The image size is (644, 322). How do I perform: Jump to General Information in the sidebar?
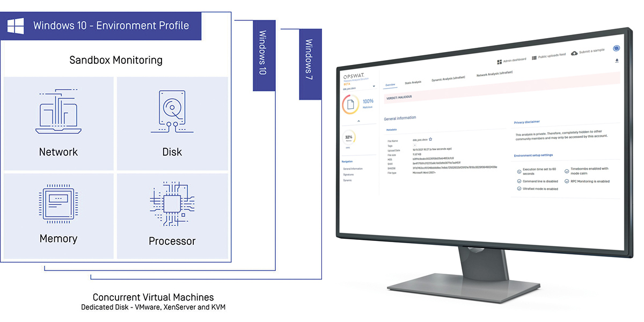point(353,169)
